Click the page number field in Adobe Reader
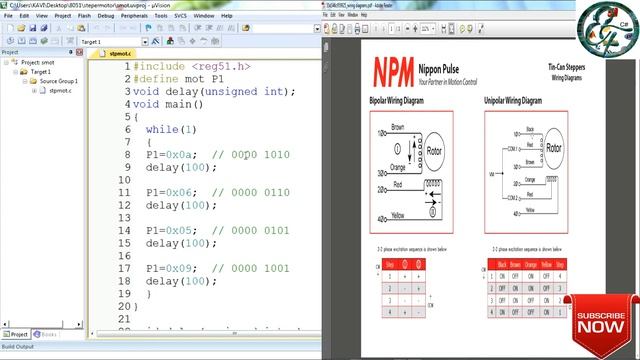The width and height of the screenshot is (640, 360). (391, 29)
